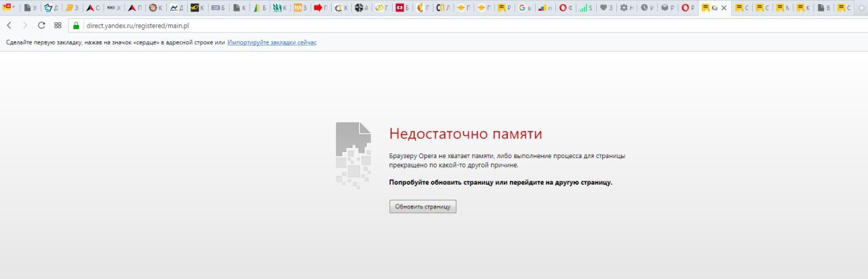Open the 'Импортируйте закладки сейчас' link
Image resolution: width=868 pixels, height=279 pixels.
pyautogui.click(x=272, y=42)
